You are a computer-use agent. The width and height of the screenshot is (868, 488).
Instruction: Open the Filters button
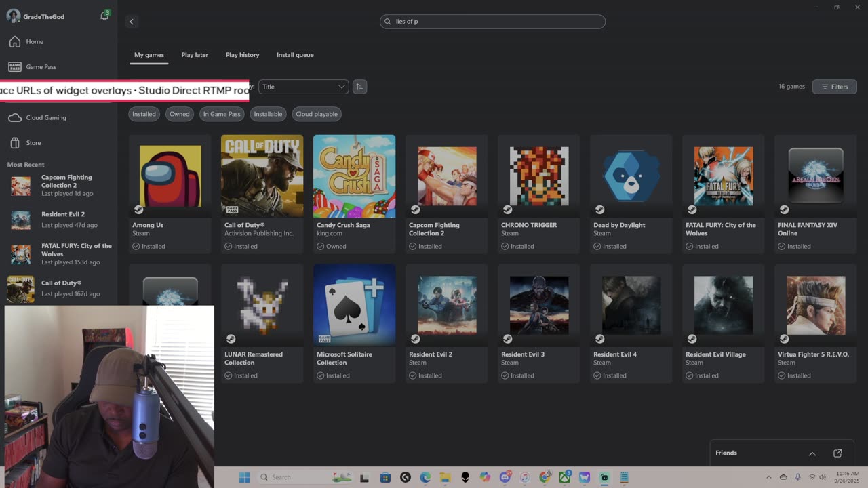[835, 87]
